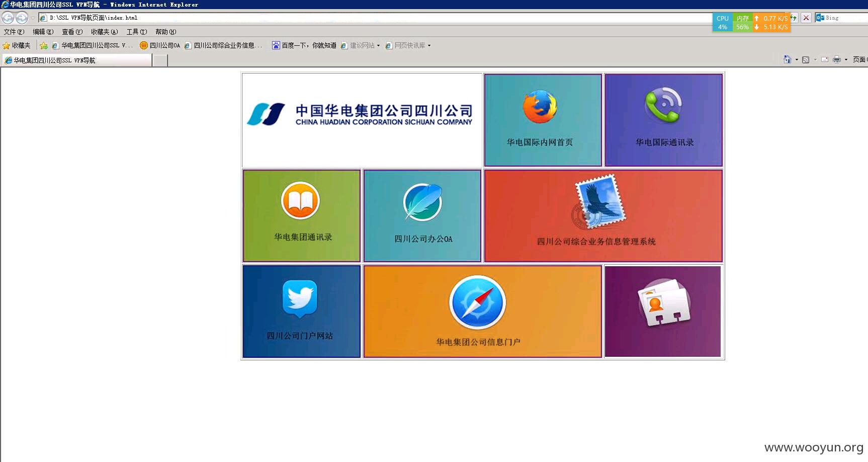The image size is (868, 462).
Task: Click the address bar showing index.html
Action: coord(375,18)
